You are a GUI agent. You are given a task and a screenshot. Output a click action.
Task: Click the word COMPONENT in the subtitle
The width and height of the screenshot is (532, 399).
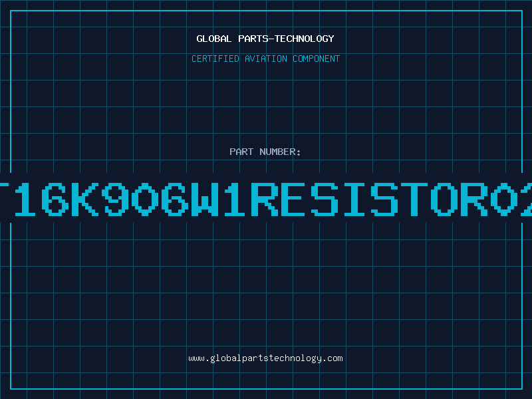[316, 59]
